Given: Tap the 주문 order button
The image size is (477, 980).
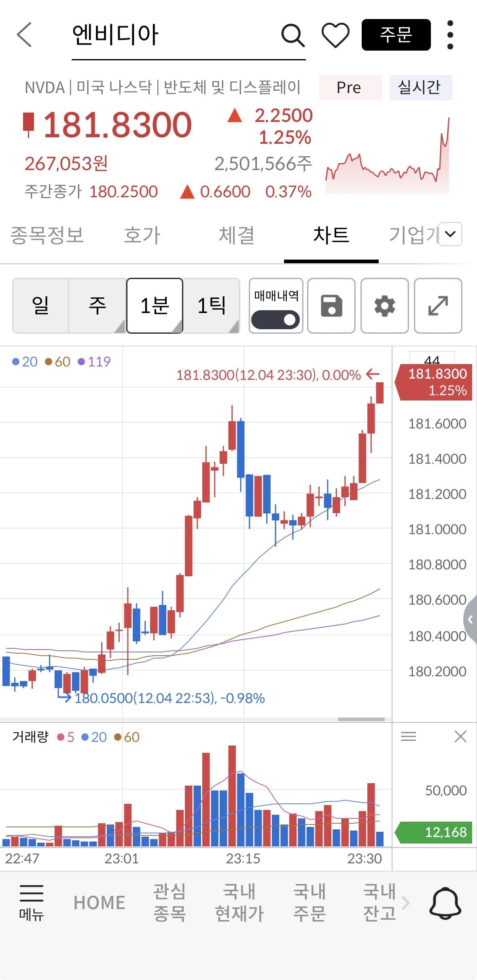Looking at the screenshot, I should click(396, 35).
